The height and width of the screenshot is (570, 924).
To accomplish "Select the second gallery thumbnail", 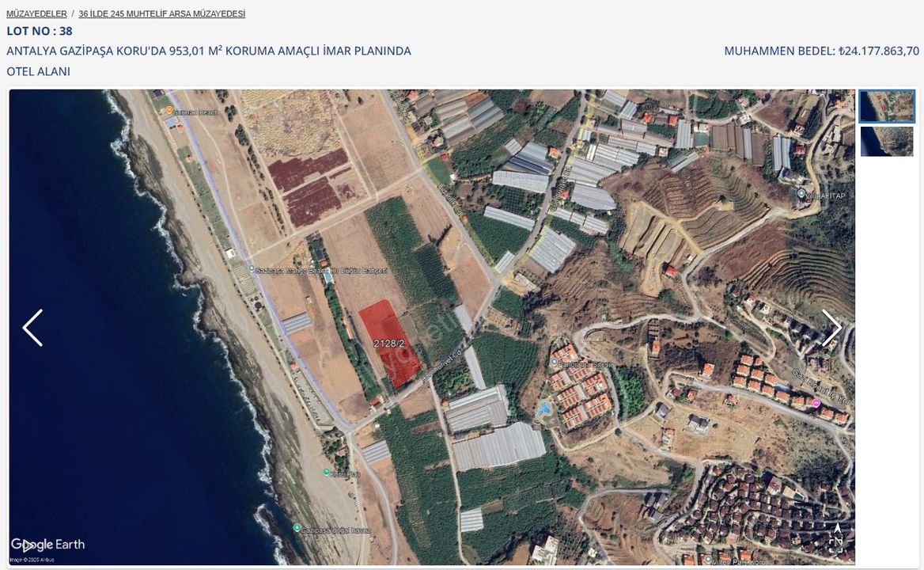I will [887, 142].
